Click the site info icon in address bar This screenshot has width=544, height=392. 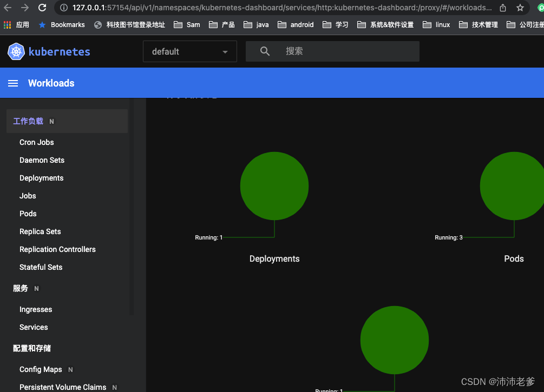(x=64, y=8)
